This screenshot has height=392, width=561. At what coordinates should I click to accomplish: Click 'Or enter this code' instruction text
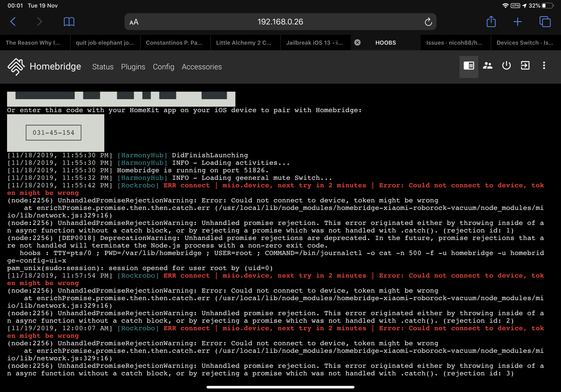coord(184,110)
